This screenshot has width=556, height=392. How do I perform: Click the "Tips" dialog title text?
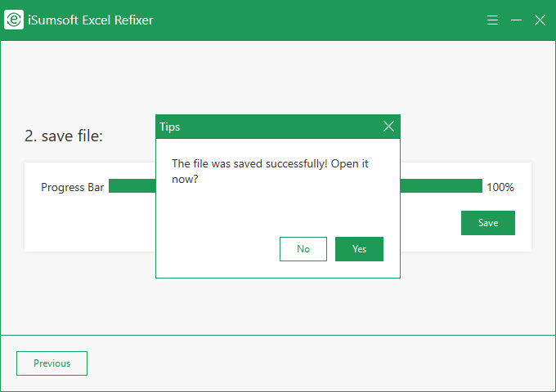click(x=170, y=127)
